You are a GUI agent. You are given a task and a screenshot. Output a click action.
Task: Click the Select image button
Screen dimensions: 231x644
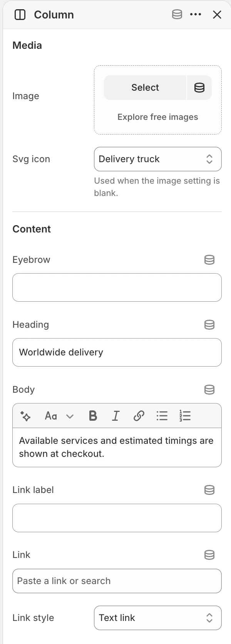tap(145, 88)
